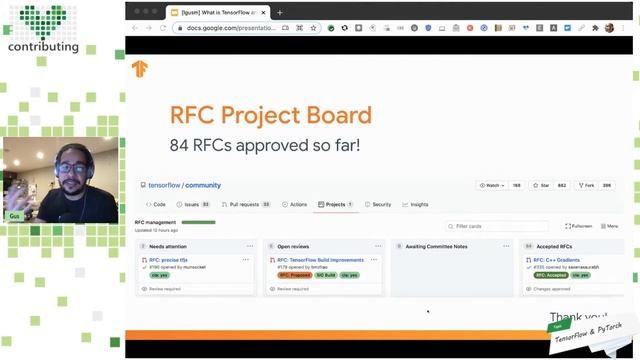This screenshot has width=640, height=360.
Task: Open the 'RFC: precise tfjs' card menu
Action: coord(245,260)
